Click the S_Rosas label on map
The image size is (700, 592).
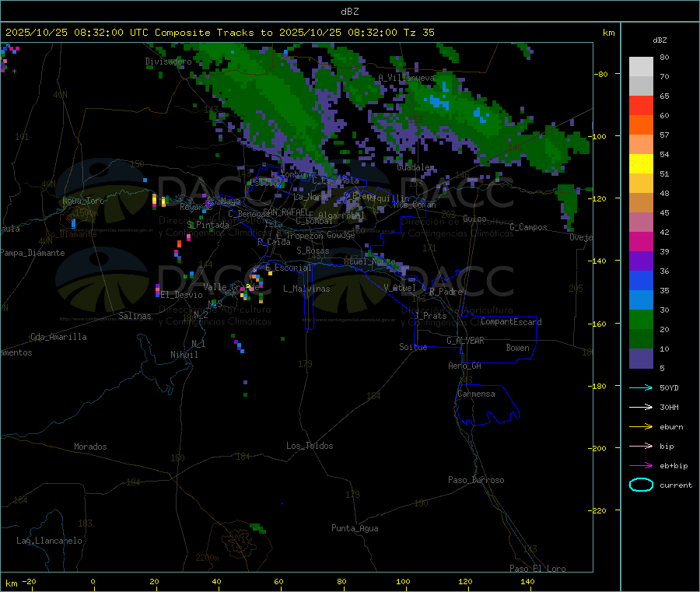coord(313,251)
